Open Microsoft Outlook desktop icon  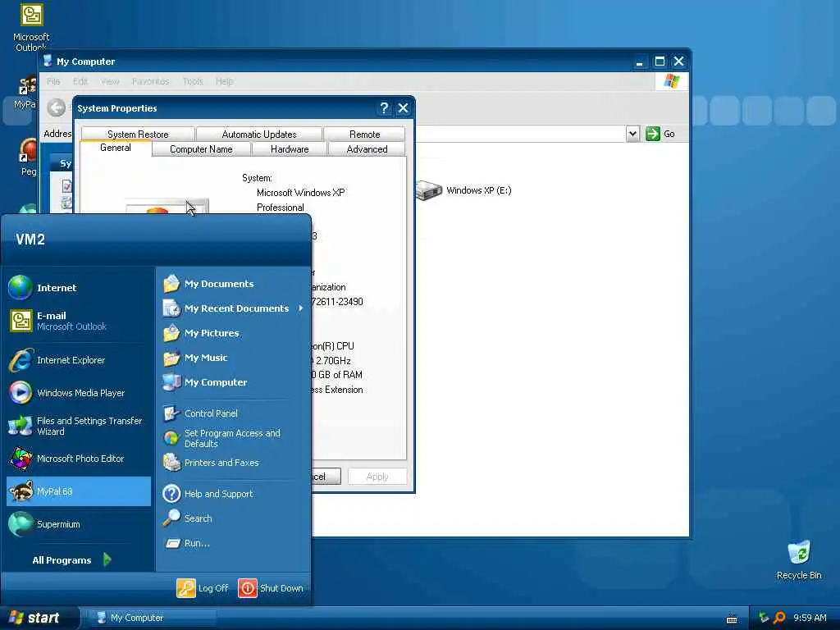31,27
